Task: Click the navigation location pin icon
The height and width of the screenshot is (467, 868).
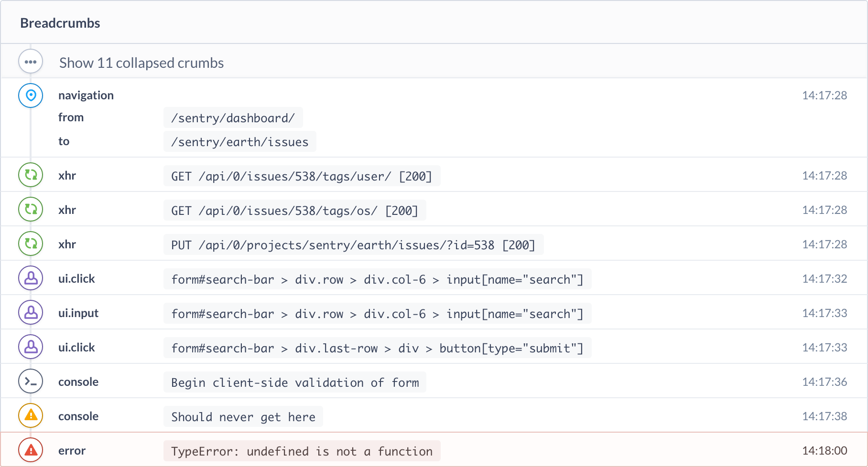Action: [30, 96]
